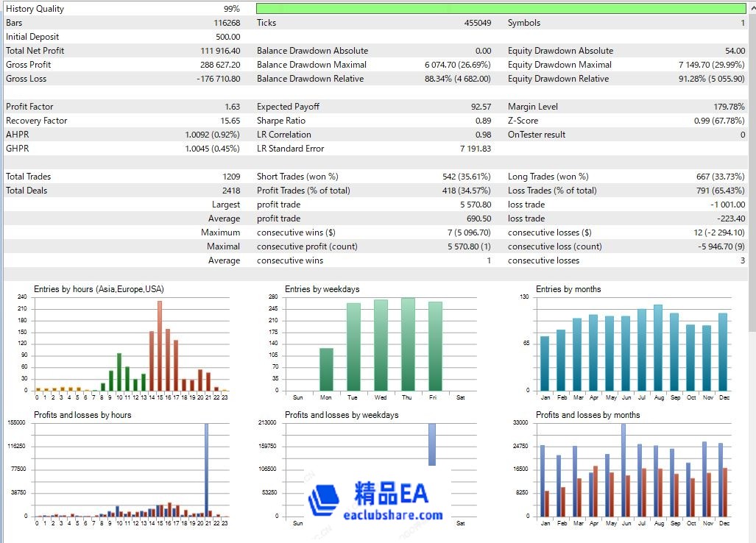Click the "LR Correlation" label
Viewport: 756px width, 543px height.
[x=284, y=135]
